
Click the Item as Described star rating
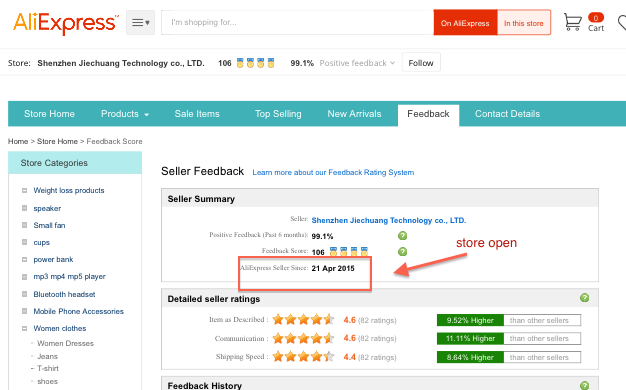tap(303, 319)
